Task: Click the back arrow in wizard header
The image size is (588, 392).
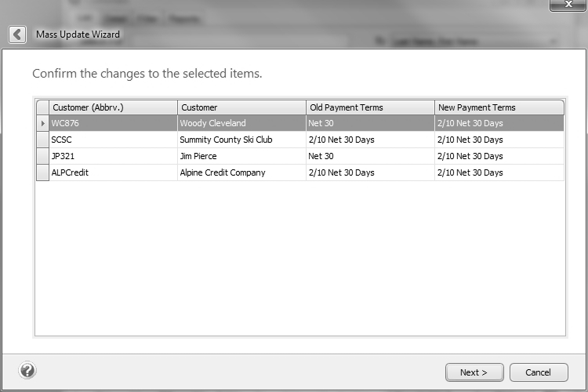Action: click(17, 34)
